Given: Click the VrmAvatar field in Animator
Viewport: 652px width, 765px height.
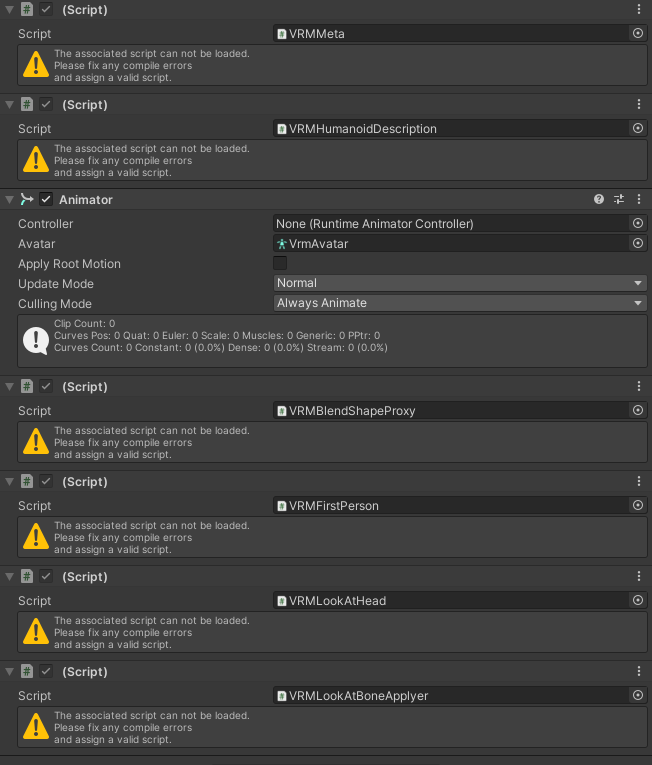Looking at the screenshot, I should point(450,244).
